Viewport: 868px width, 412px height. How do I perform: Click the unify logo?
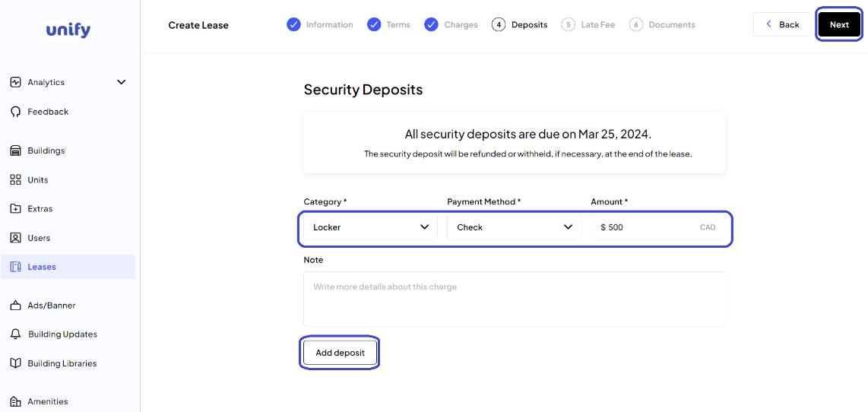tap(68, 30)
